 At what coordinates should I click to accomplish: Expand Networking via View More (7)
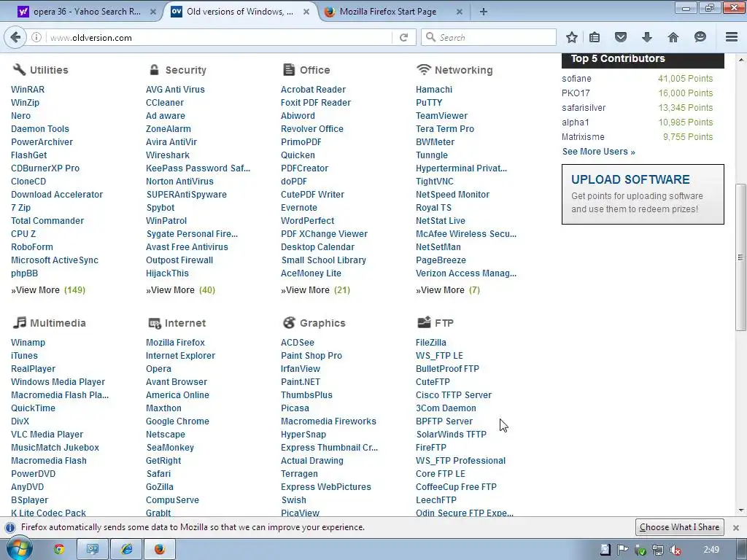[448, 290]
